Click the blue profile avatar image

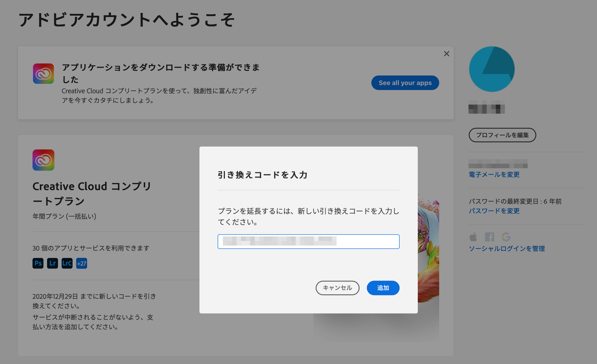click(x=492, y=69)
